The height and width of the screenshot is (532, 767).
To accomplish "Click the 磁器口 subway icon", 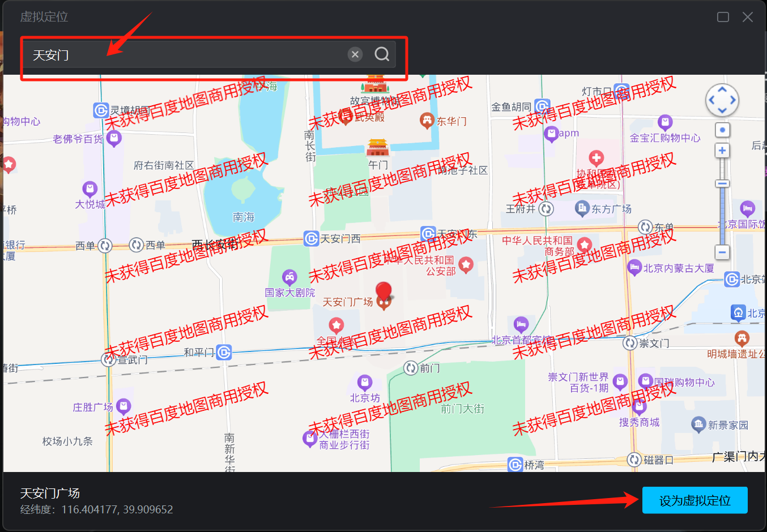I will 634,460.
